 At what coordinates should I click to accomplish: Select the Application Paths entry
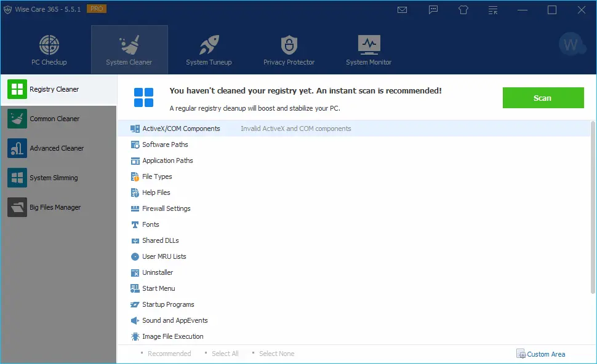(x=167, y=160)
